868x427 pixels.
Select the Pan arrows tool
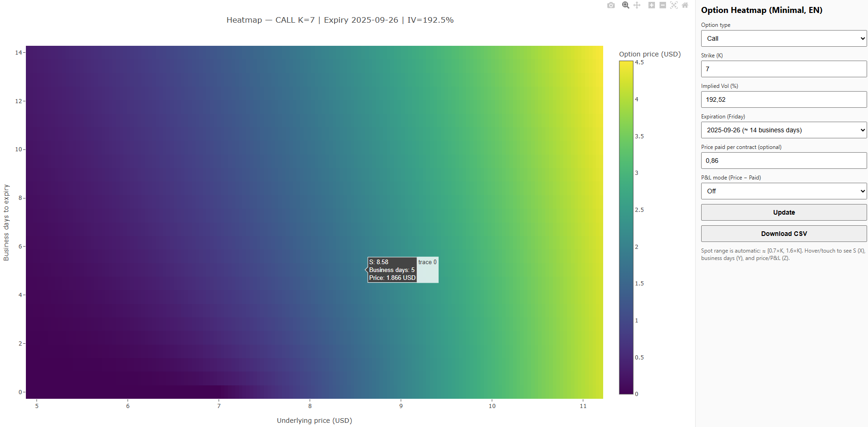pos(637,5)
